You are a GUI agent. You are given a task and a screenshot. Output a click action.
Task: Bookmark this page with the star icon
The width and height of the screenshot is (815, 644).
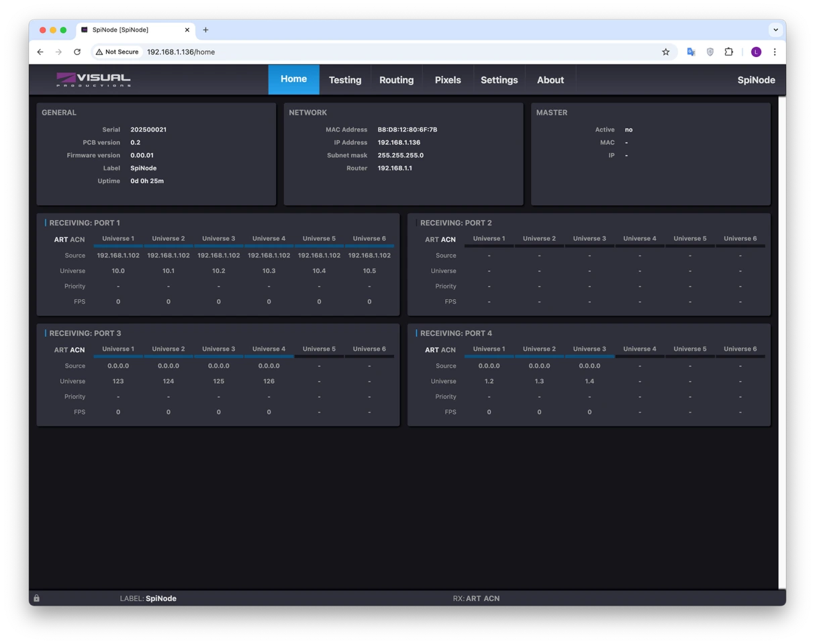[665, 52]
